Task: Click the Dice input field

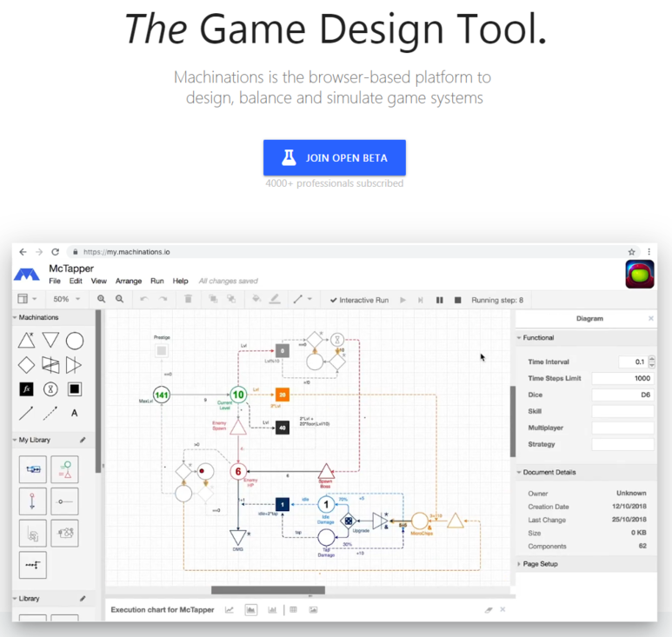Action: [622, 395]
